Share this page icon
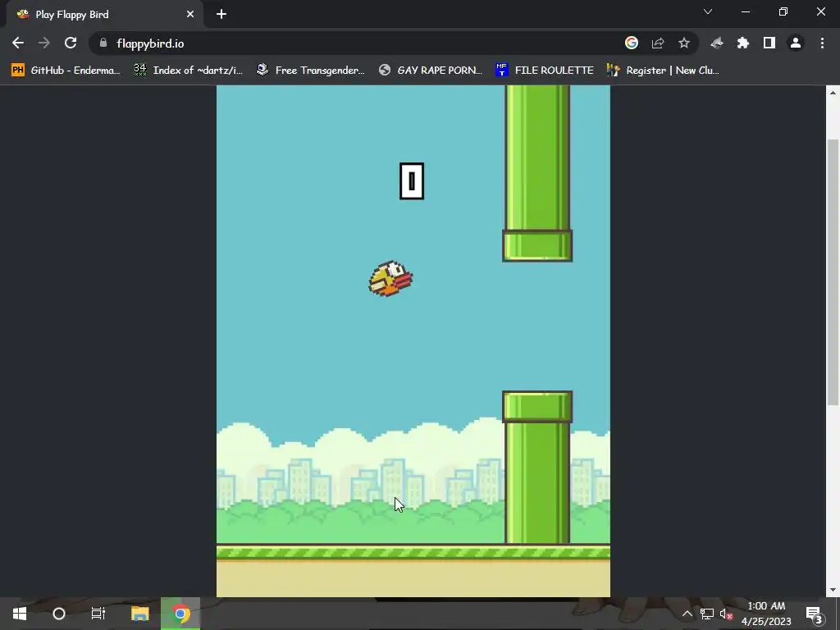This screenshot has height=630, width=840. point(658,43)
